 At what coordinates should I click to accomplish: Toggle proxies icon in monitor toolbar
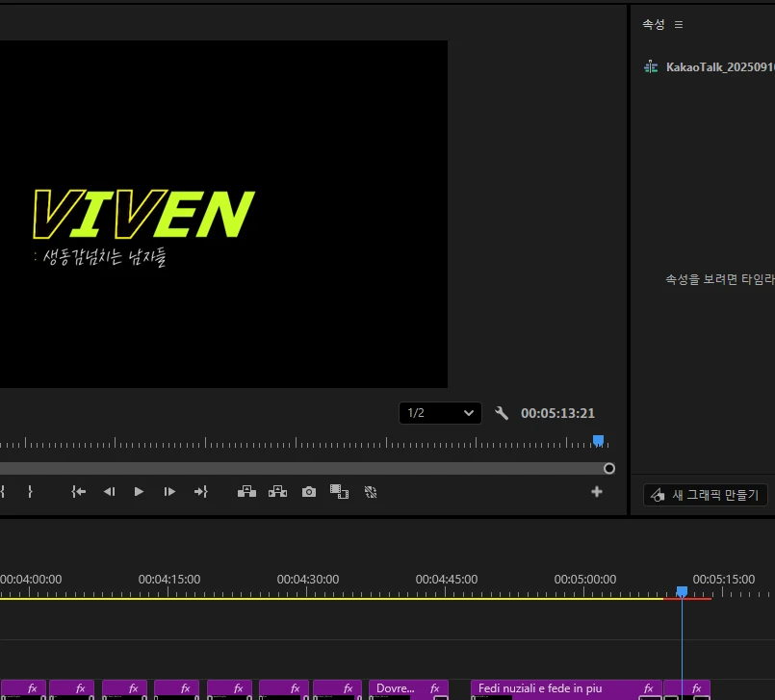371,492
